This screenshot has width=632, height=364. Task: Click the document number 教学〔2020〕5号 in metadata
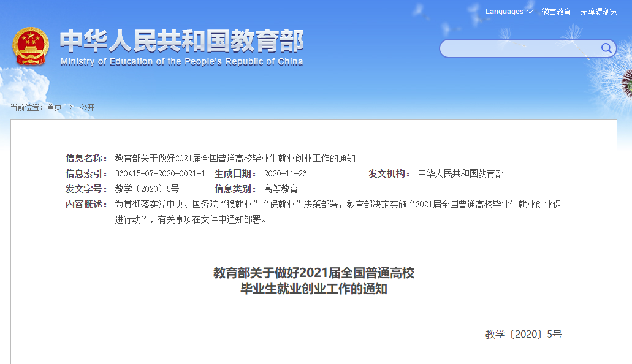[147, 189]
